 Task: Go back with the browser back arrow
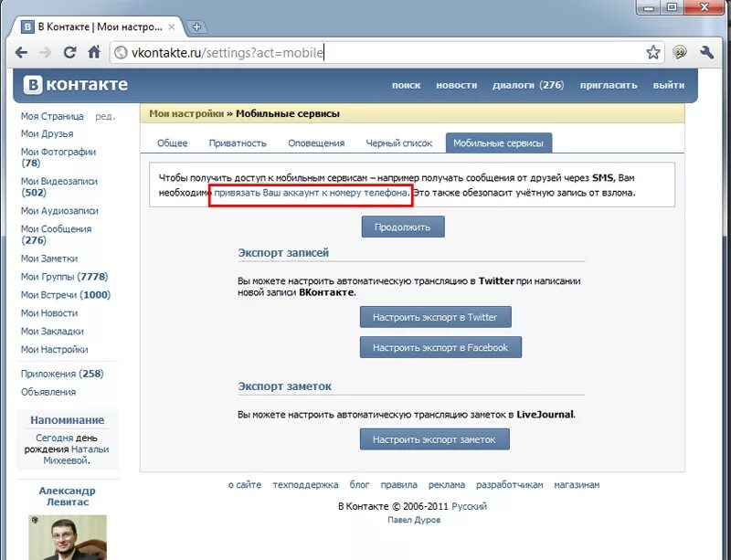click(21, 52)
